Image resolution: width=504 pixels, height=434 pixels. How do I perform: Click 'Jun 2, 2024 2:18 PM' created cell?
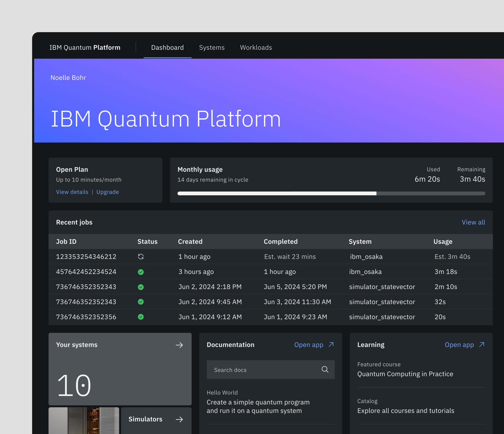(210, 287)
